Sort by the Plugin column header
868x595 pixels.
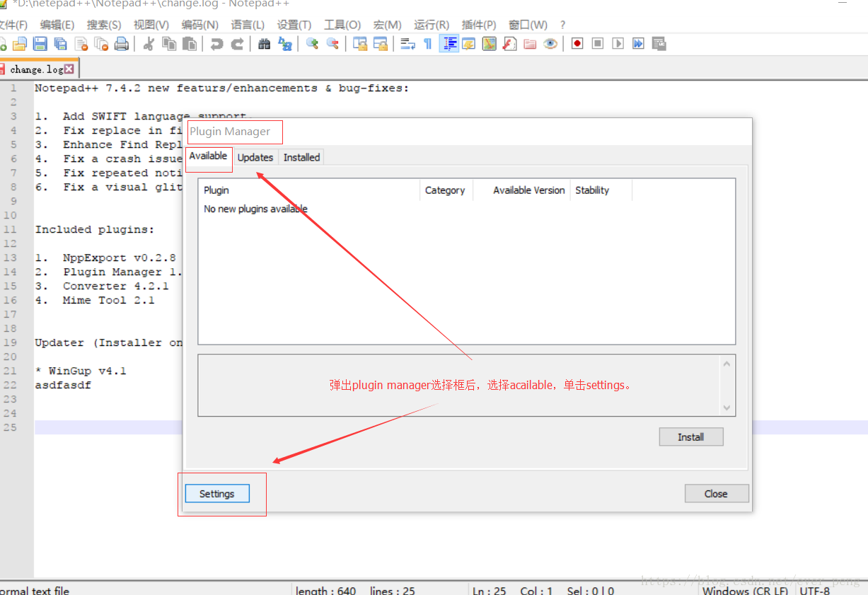click(309, 190)
